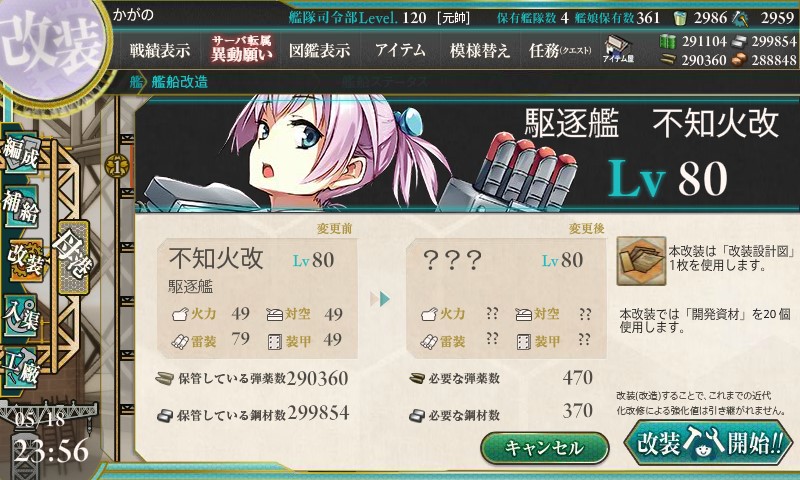Open the 編成 fleet composition sidebar icon
The image size is (800, 480).
pyautogui.click(x=21, y=152)
